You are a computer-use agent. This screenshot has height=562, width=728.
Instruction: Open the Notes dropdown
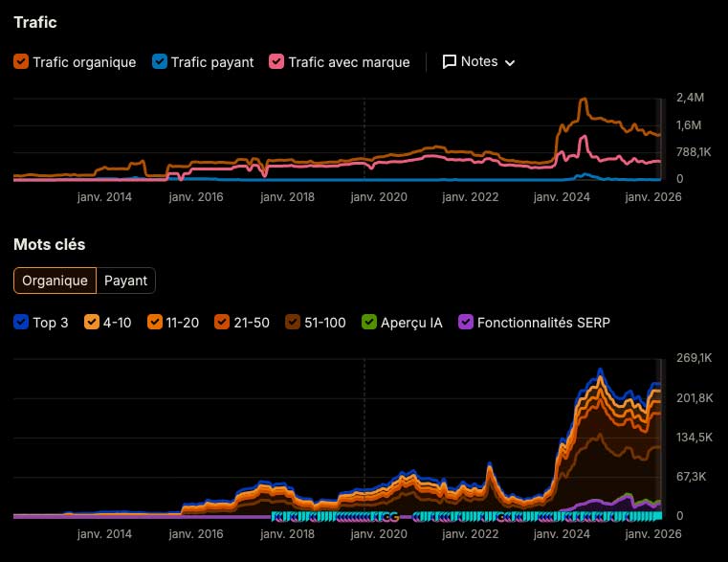coord(478,62)
